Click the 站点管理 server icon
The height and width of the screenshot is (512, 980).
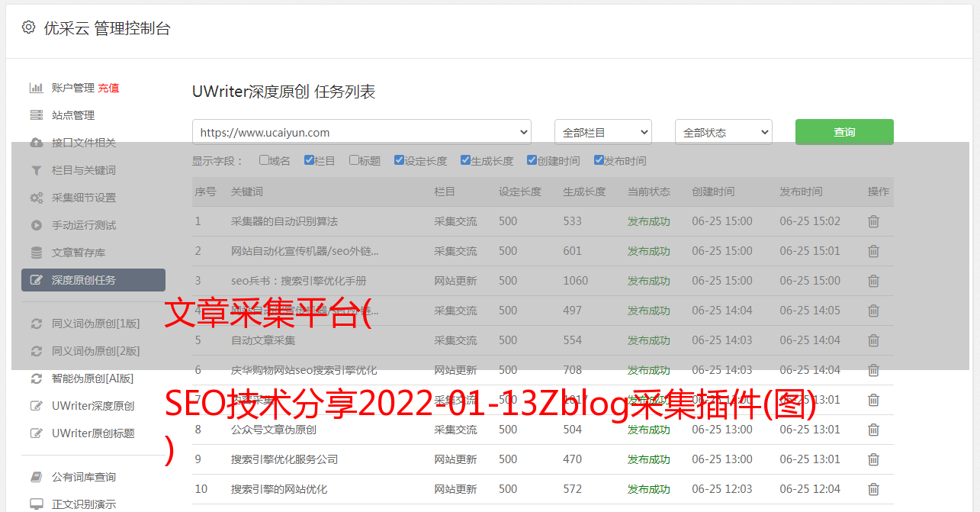(x=36, y=115)
